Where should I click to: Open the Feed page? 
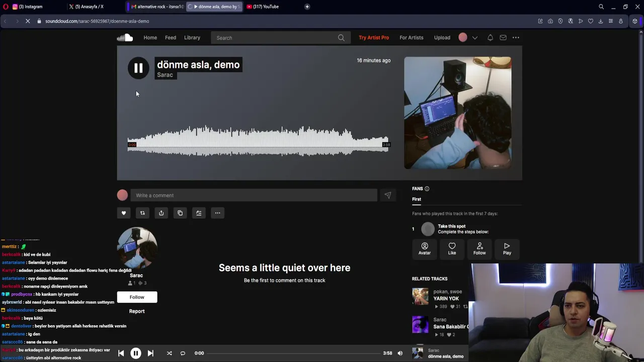click(x=171, y=38)
